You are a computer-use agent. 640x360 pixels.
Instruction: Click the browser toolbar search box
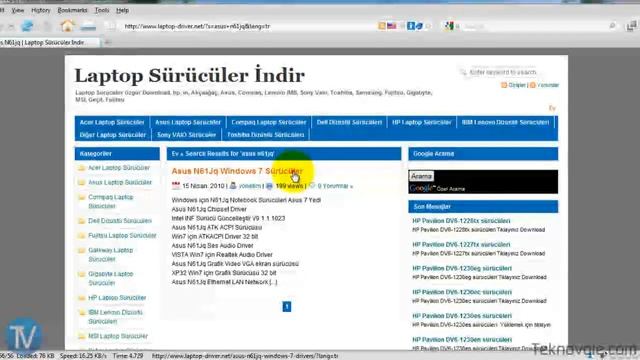(535, 26)
